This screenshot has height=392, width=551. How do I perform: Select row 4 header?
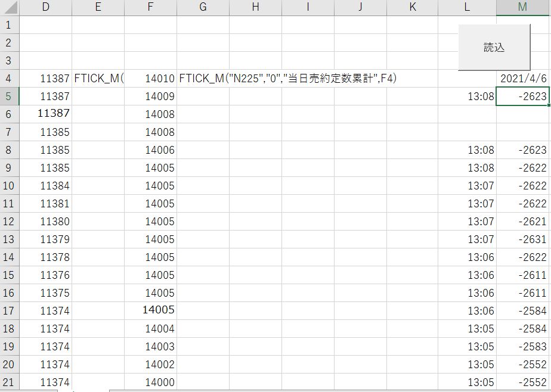pos(9,78)
